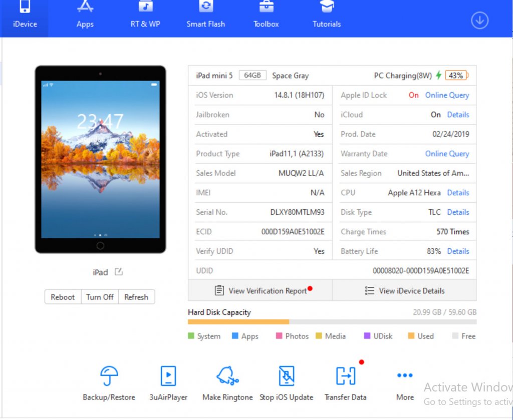Show CPU Details
This screenshot has width=513, height=420.
[458, 193]
